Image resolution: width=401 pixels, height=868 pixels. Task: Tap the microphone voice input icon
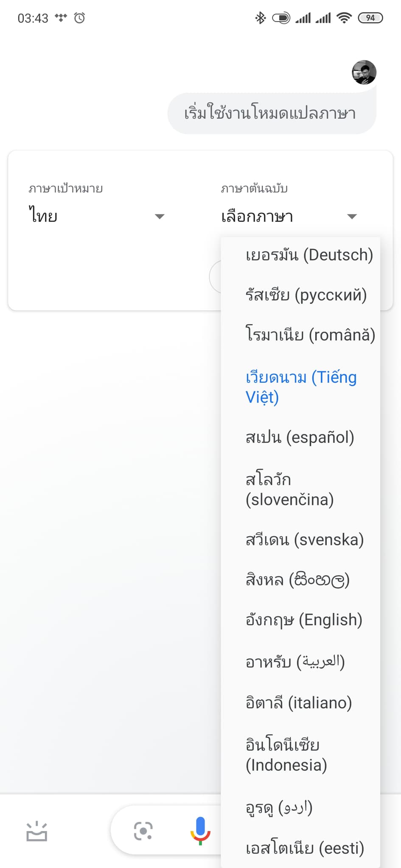(x=200, y=830)
